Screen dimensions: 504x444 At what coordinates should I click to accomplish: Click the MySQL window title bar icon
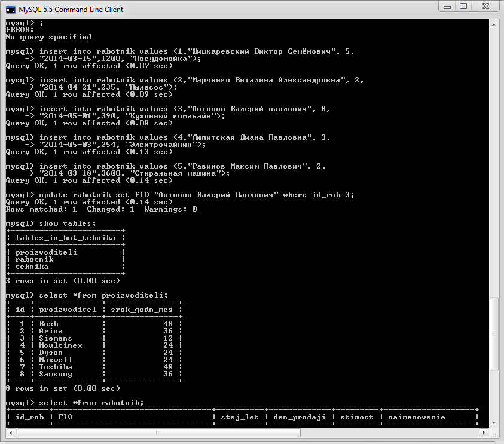point(10,10)
